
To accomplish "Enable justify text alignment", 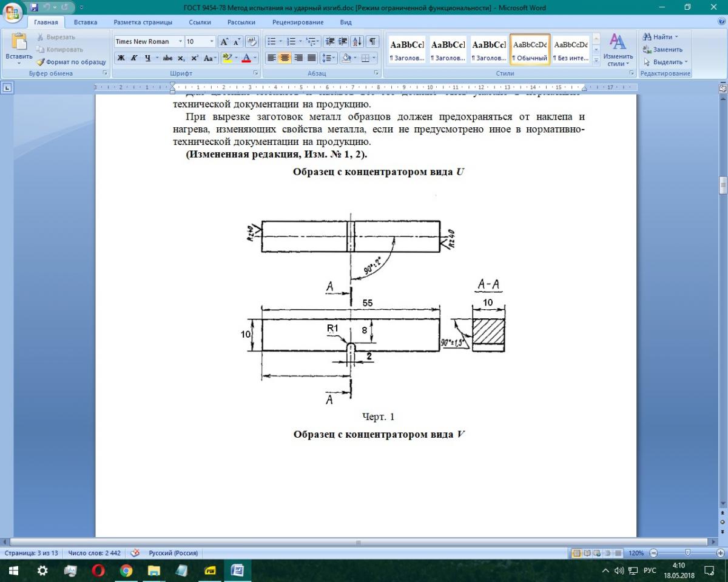I will (312, 58).
